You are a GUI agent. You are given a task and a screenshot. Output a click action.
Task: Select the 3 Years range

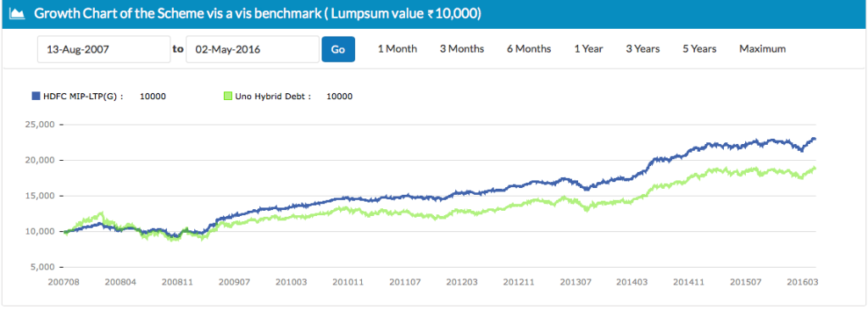643,49
